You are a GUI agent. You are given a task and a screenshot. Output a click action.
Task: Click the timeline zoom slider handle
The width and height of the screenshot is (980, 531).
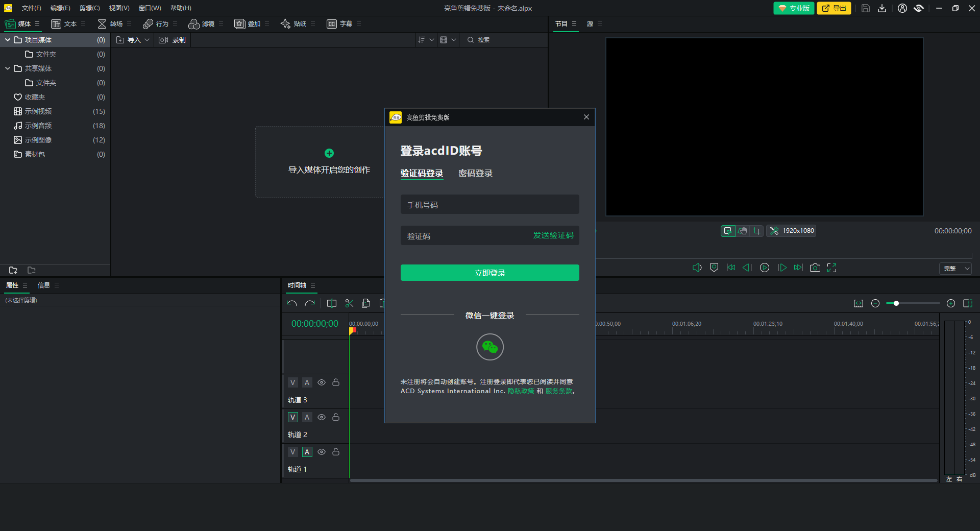tap(896, 303)
